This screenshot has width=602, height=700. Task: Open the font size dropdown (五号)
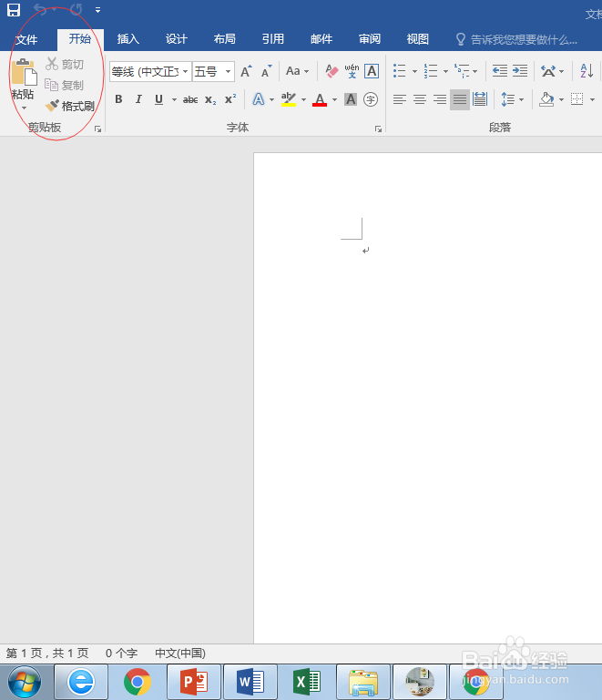tap(228, 71)
